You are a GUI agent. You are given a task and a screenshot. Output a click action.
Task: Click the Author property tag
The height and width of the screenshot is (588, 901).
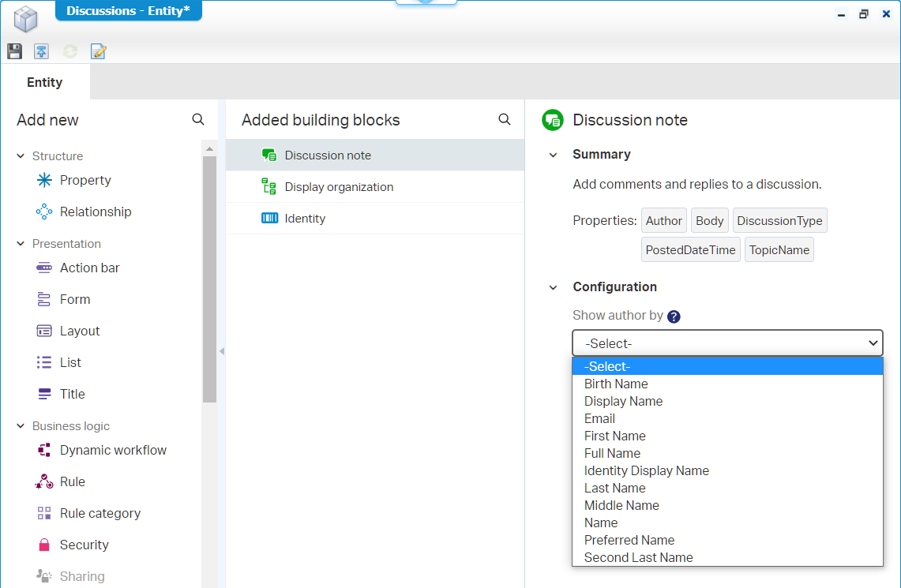663,221
